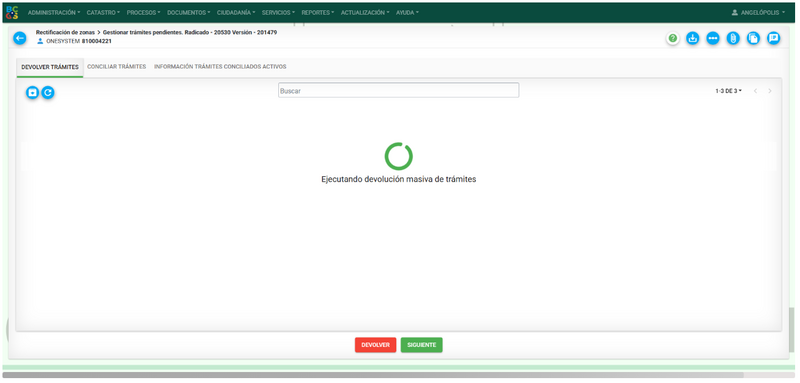Open the 1-3 DE 3 page size dropdown
800x383 pixels.
click(729, 91)
